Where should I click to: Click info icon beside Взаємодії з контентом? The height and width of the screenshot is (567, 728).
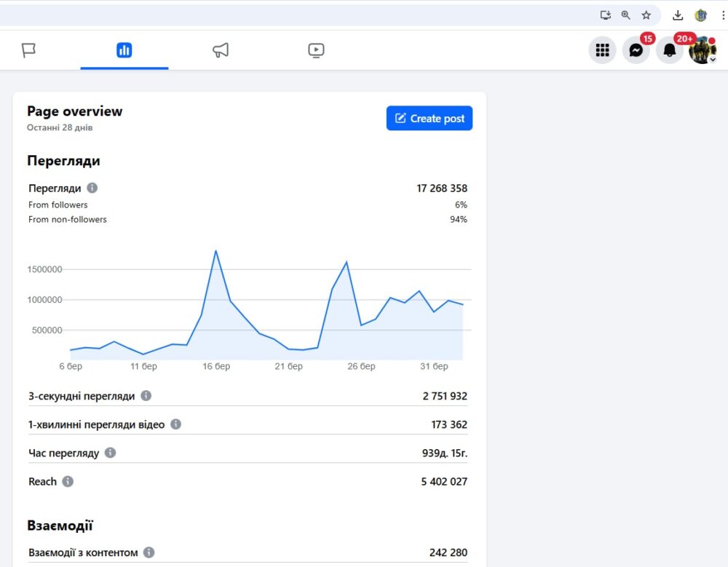149,552
